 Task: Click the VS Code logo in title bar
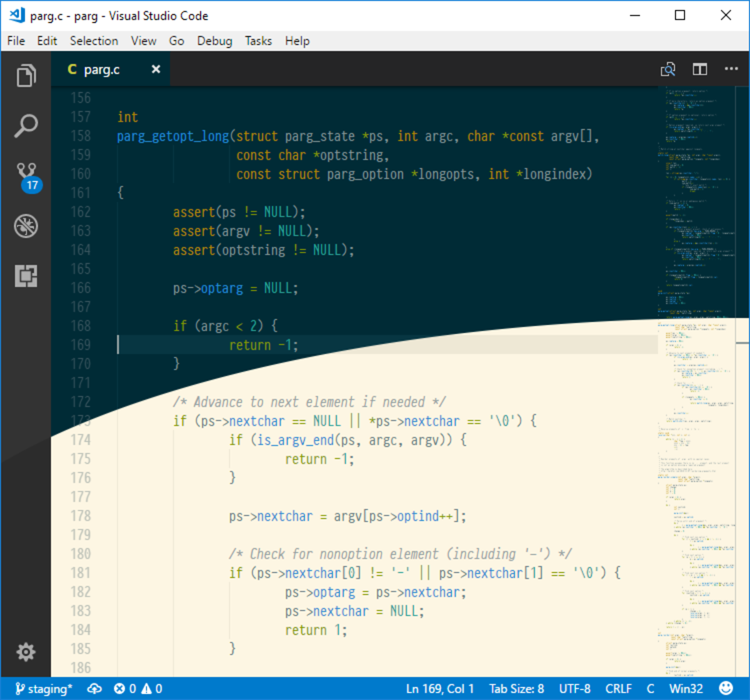(17, 16)
